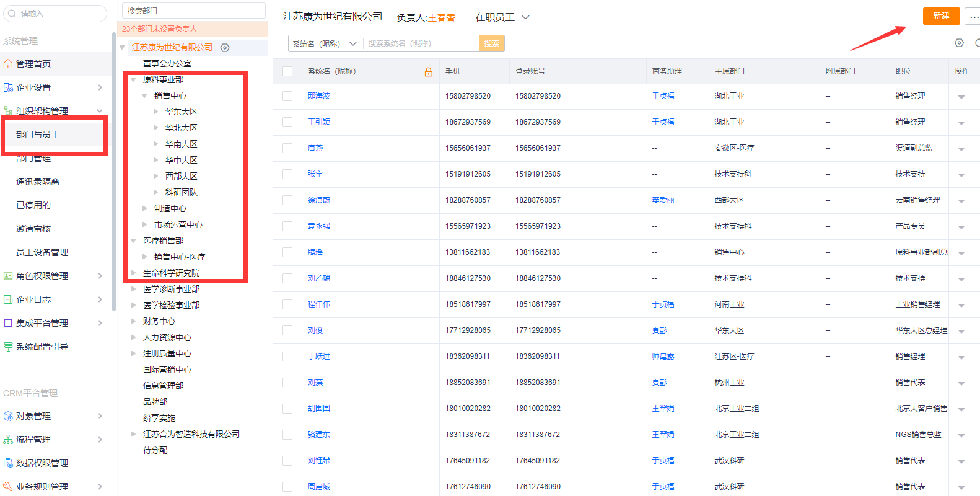Screen dimensions: 980x496
Task: Open action arrow for row 15656061937
Action: [961, 149]
